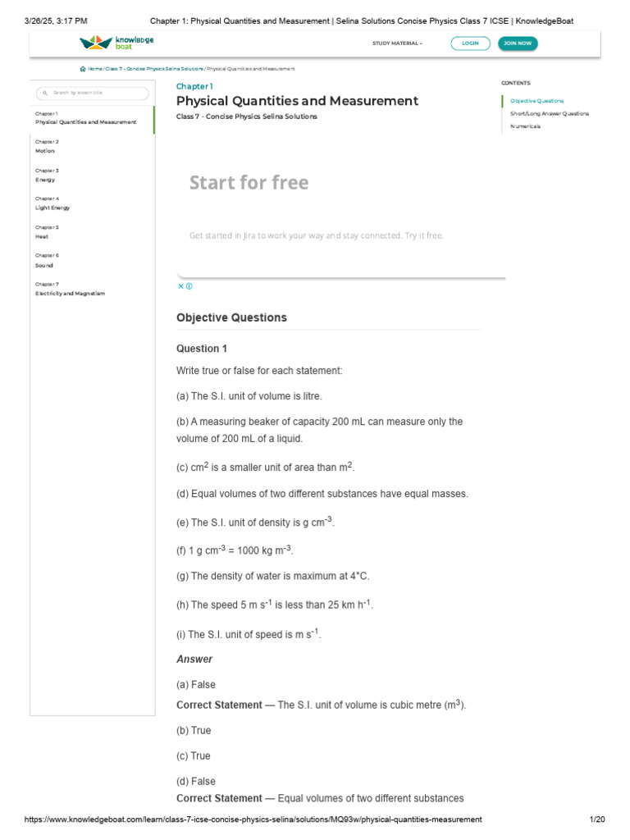Click the Start for free ad headline
Image resolution: width=630 pixels, height=840 pixels.
coord(249,182)
